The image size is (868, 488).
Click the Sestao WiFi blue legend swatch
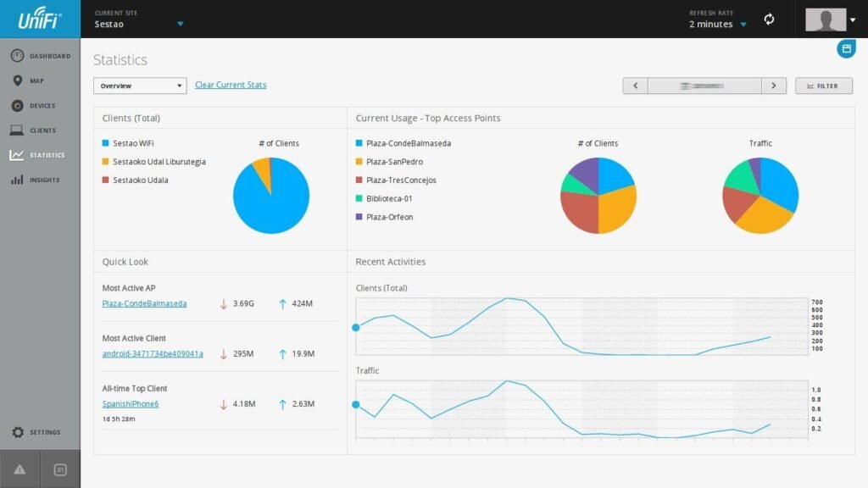tap(106, 143)
